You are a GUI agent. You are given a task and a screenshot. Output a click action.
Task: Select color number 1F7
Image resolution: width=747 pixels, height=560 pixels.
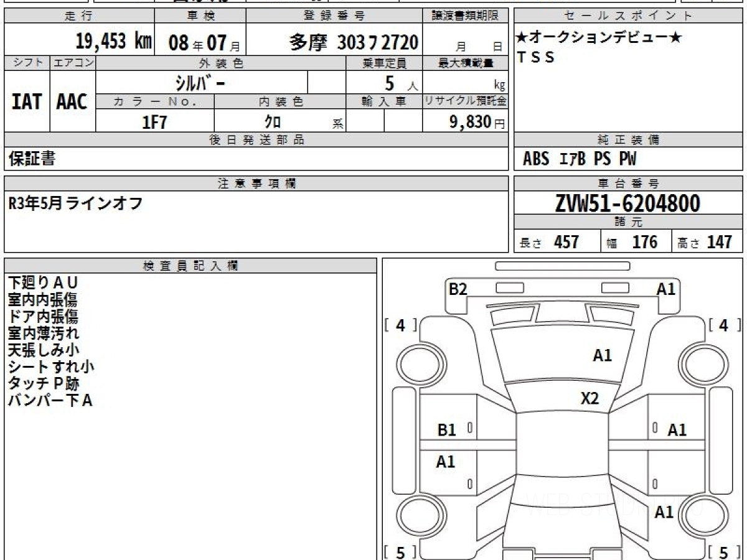pyautogui.click(x=155, y=122)
